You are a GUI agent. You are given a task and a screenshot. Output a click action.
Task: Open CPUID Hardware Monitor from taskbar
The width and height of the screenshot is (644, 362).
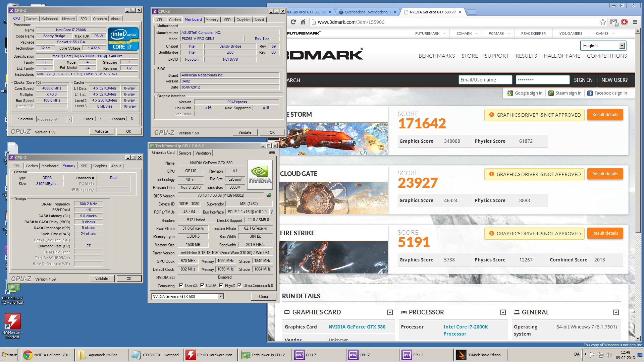tap(211, 355)
